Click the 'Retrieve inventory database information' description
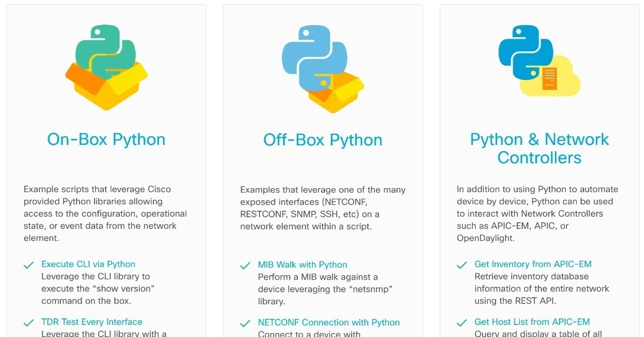Viewport: 644px width, 337px height. point(542,289)
